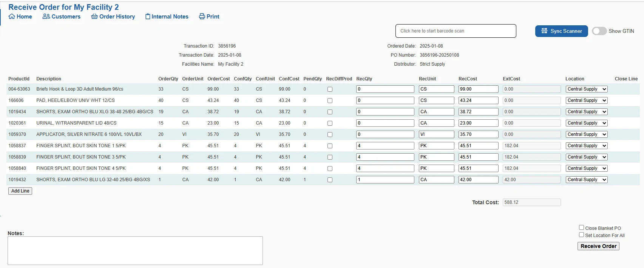
Task: Enable the Set Location For All checkbox
Action: point(582,235)
